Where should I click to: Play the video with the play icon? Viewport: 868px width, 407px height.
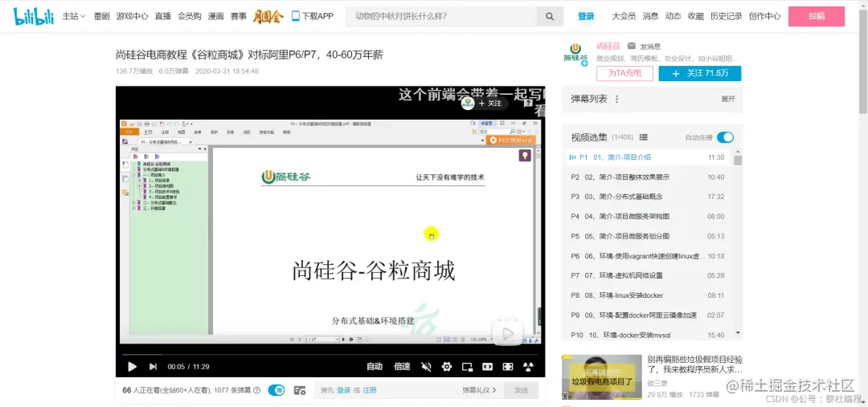pos(132,366)
